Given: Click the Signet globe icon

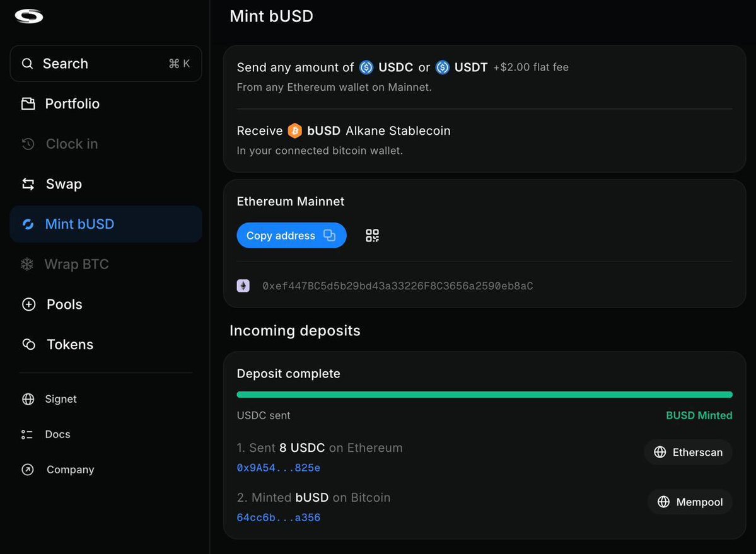Looking at the screenshot, I should pos(28,399).
